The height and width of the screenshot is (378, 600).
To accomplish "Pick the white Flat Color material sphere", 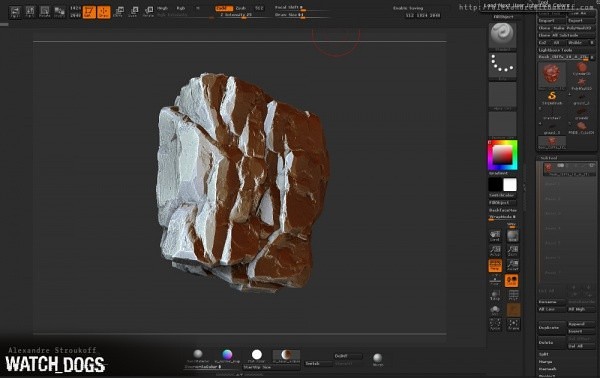I will click(256, 355).
